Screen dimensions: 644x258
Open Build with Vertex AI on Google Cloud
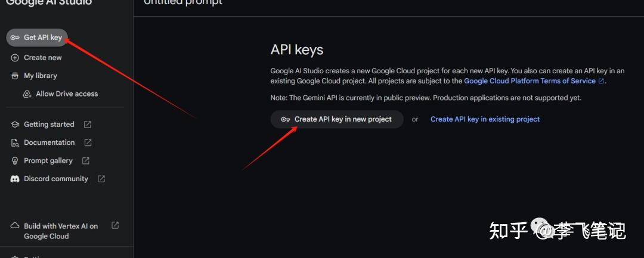point(61,231)
